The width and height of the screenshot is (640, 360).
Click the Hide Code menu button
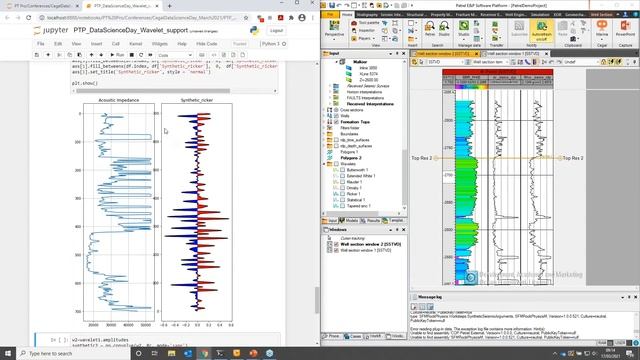click(207, 44)
